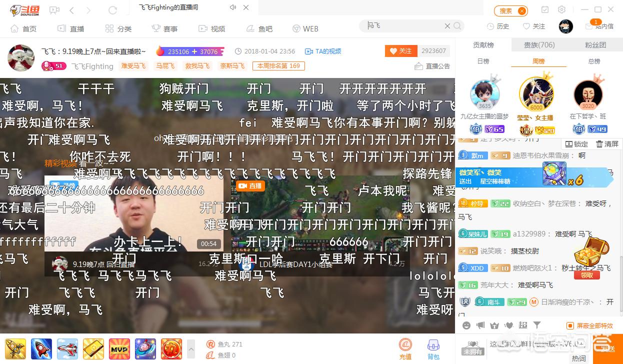Open the emoji smiley picker
This screenshot has width=623, height=364.
pyautogui.click(x=466, y=325)
